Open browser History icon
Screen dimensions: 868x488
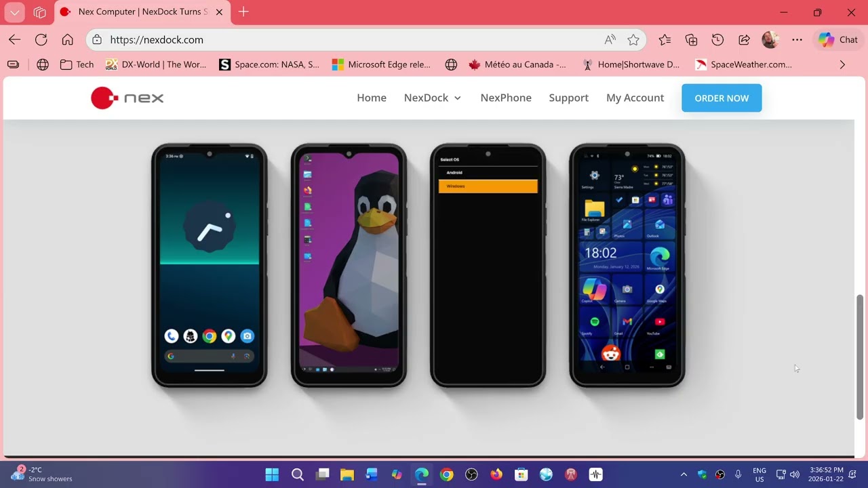point(717,40)
